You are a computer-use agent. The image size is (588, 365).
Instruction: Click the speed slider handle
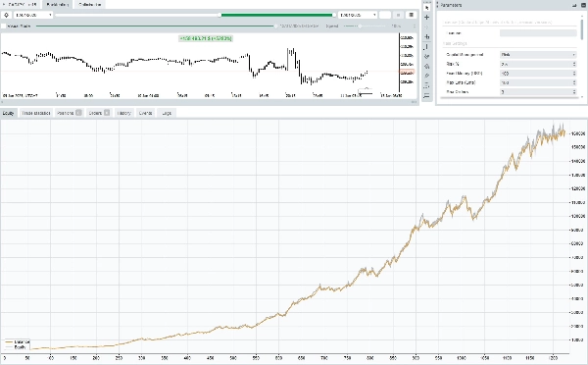(x=360, y=26)
